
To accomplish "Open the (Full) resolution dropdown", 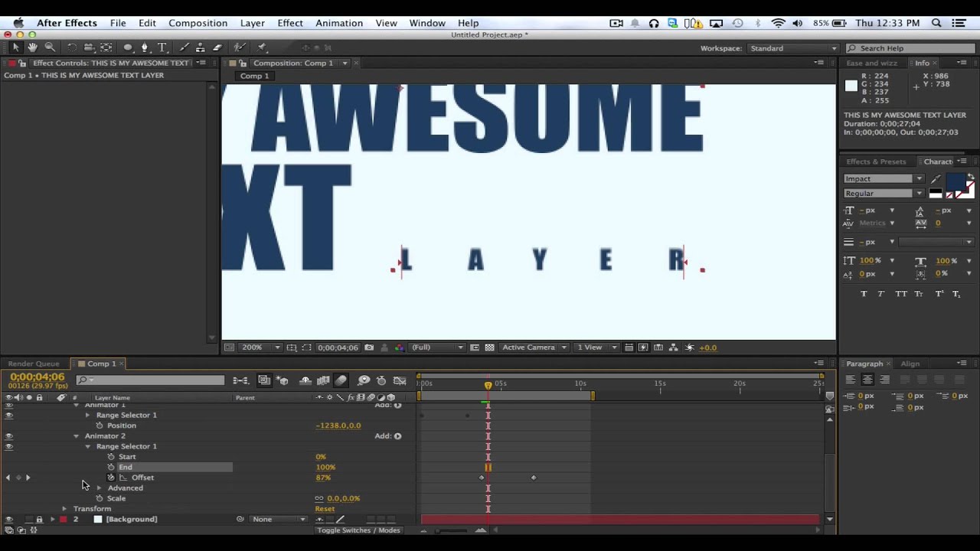I will (438, 347).
